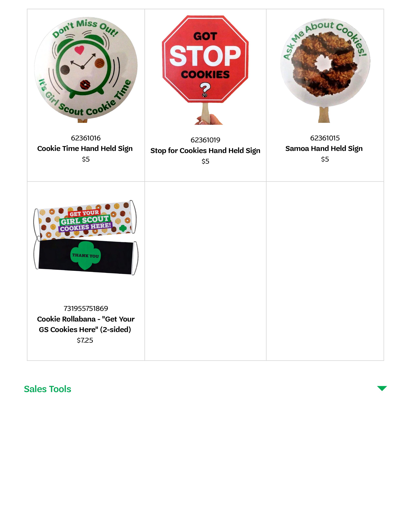Viewport: 411px width, 532px height.
Task: Select item number 62361016
Action: pyautogui.click(x=86, y=138)
